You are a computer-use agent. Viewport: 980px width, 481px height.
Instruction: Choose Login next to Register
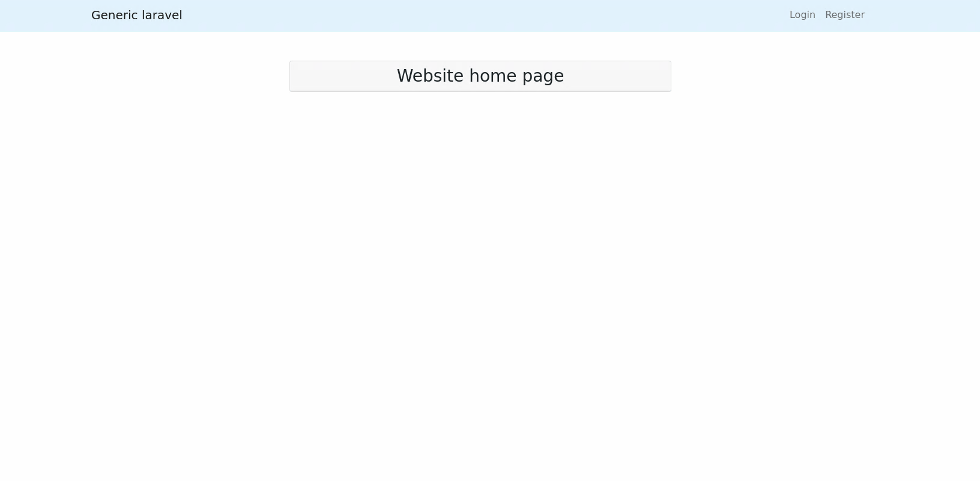click(802, 15)
